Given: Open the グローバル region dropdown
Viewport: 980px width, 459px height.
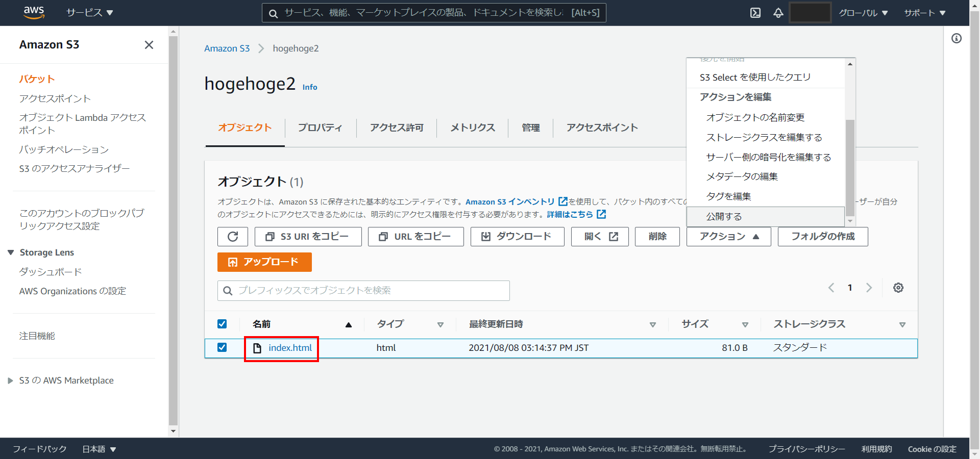Looking at the screenshot, I should [x=864, y=13].
